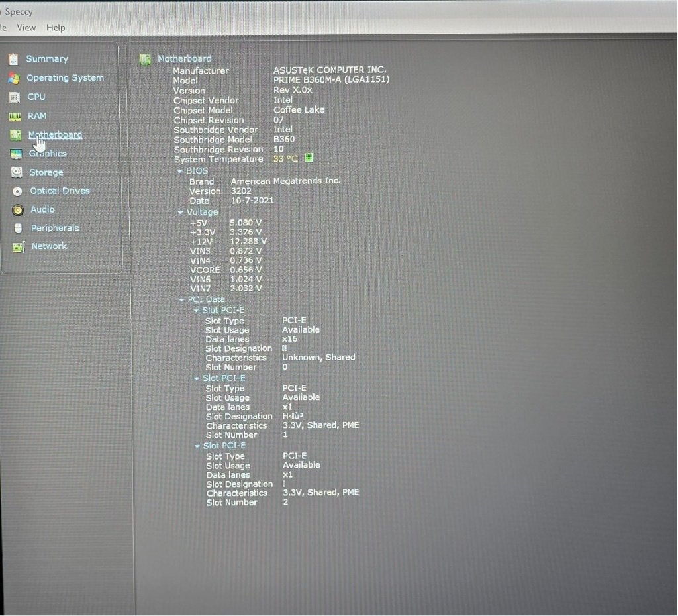Select the BIOS version 3202 value
This screenshot has height=616, width=678.
(x=241, y=191)
